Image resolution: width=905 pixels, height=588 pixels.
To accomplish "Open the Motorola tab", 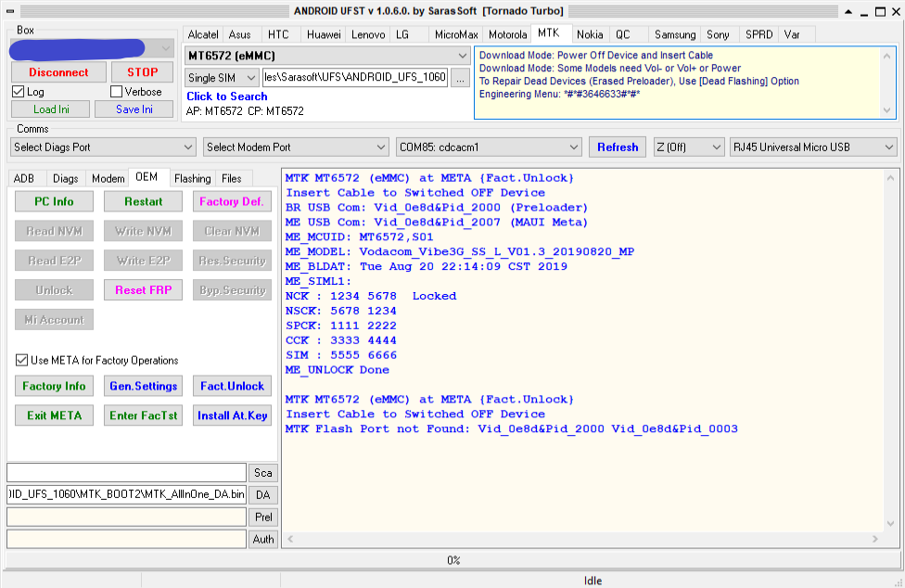I will click(x=507, y=34).
